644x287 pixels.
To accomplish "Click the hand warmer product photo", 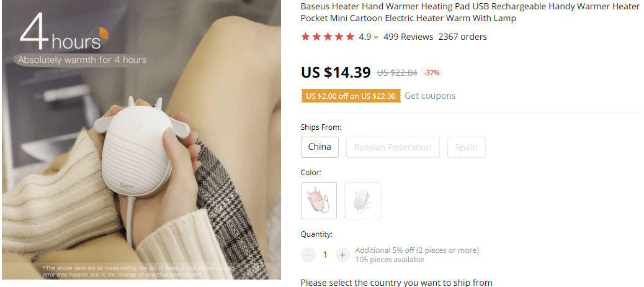I will [x=141, y=143].
